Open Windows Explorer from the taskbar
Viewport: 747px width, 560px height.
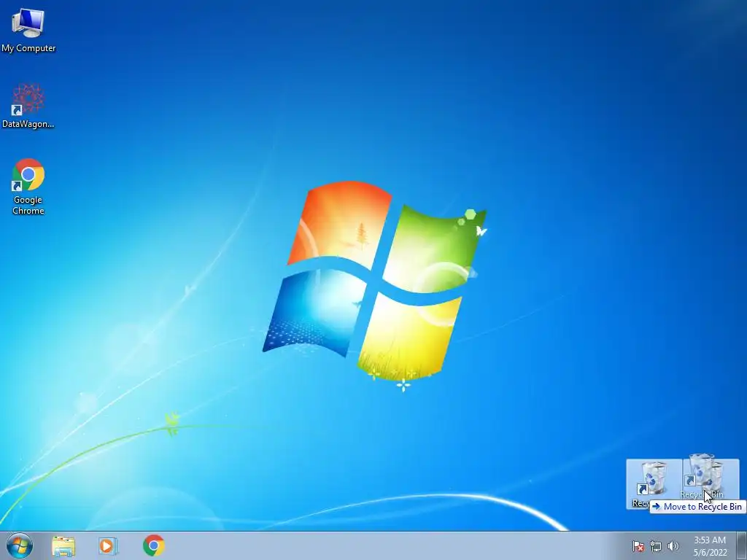point(63,545)
